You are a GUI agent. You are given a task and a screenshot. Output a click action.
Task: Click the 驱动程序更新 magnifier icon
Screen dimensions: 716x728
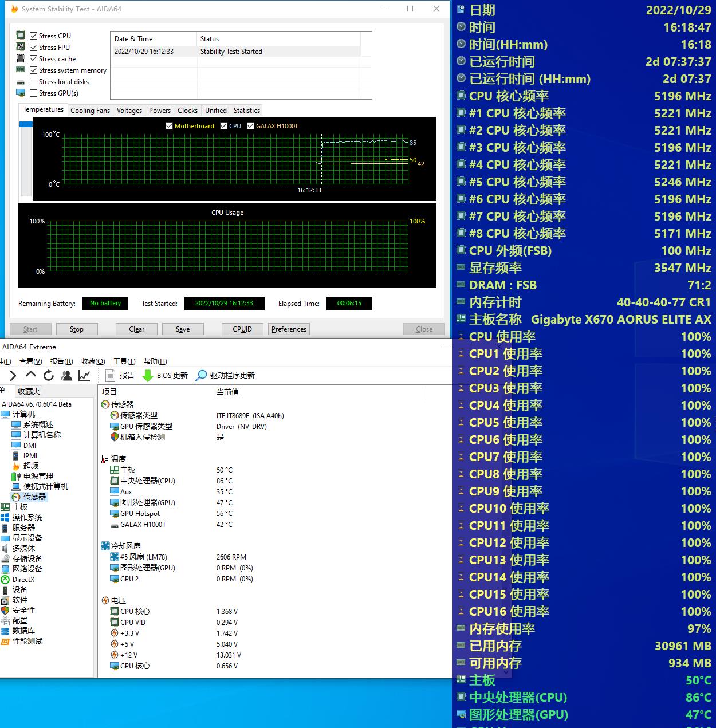click(201, 375)
